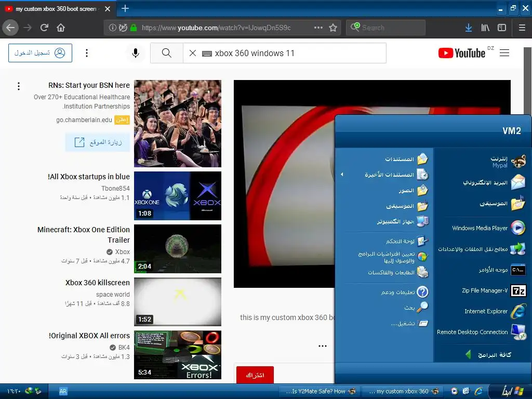
Task: Switch to the 'Is Y2Mate Safe? How' taskbar window
Action: (321, 391)
